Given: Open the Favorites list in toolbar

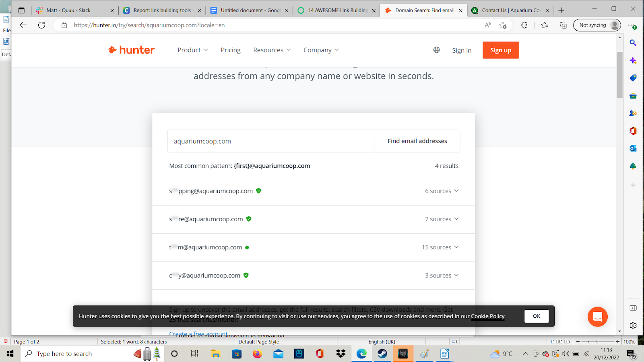Looking at the screenshot, I should pos(545,25).
